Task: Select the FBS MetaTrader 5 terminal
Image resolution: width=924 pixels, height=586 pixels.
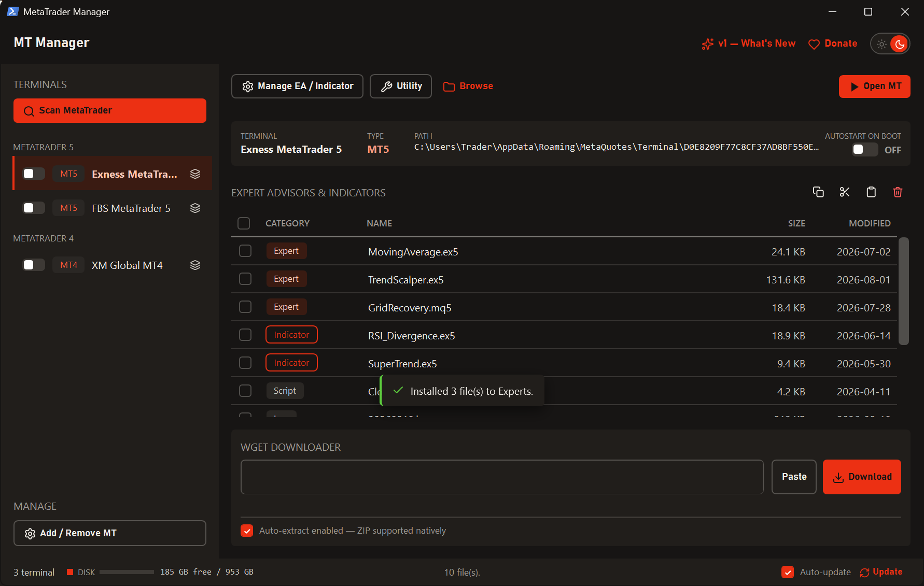Action: (113, 208)
